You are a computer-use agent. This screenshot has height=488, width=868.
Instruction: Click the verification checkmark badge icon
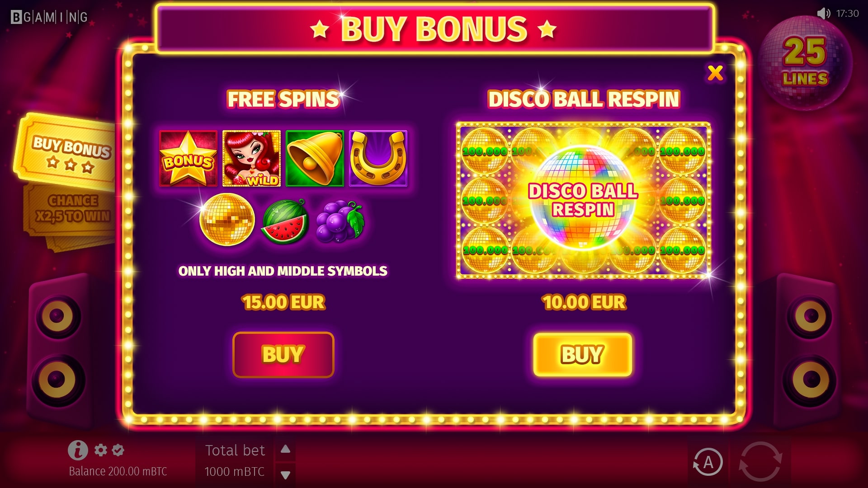click(x=118, y=450)
